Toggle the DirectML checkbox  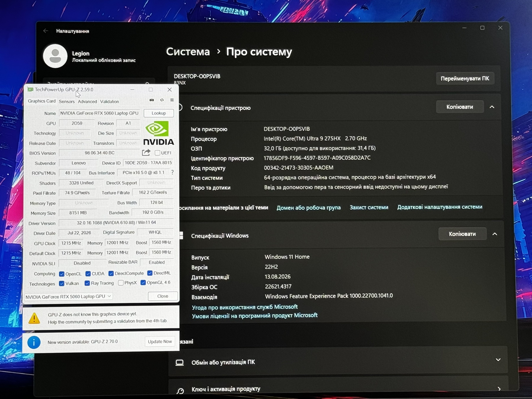pos(150,273)
